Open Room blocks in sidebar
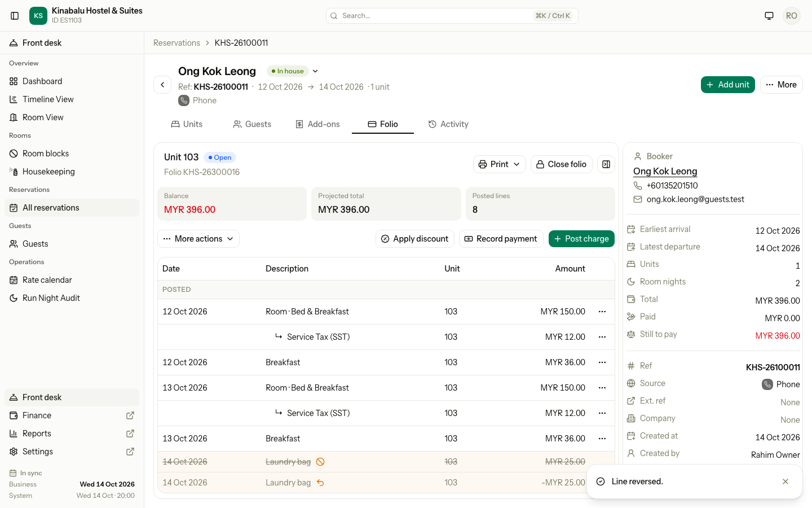Screen dimensions: 812x508 click(x=72, y=154)
